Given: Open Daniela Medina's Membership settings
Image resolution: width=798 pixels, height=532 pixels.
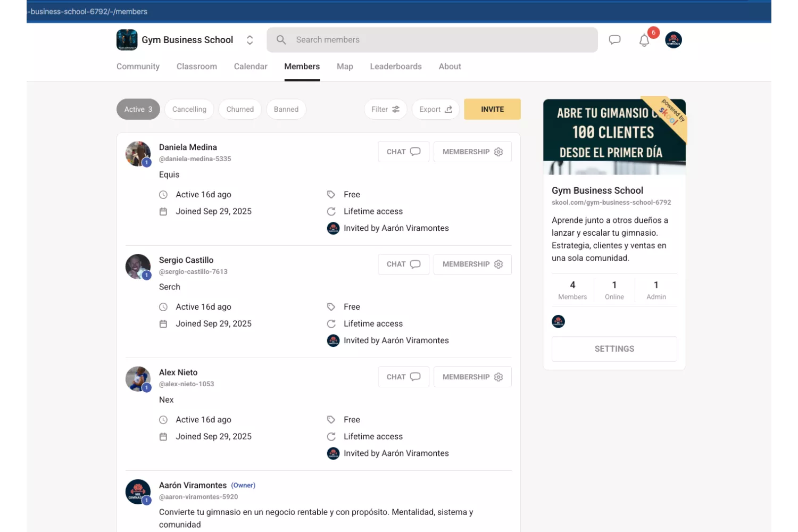Looking at the screenshot, I should pyautogui.click(x=472, y=152).
